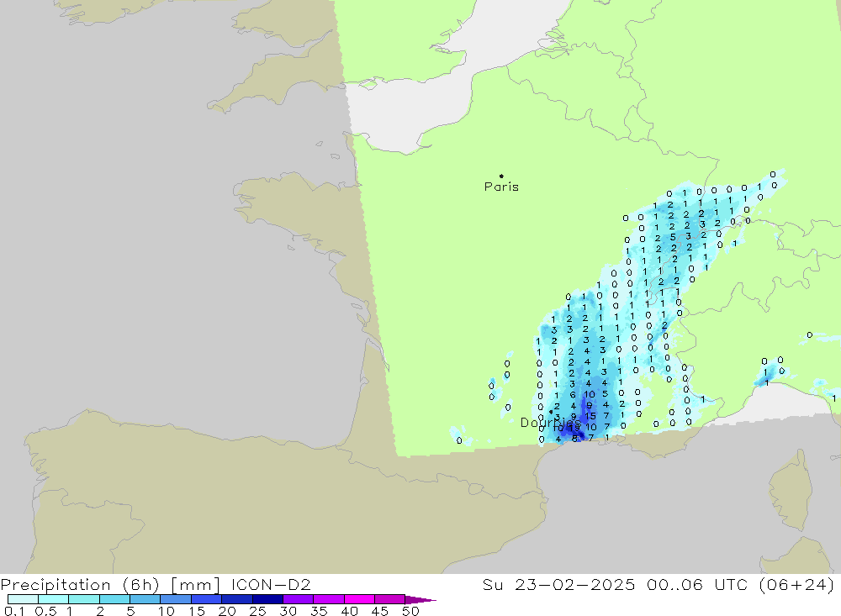Select the 30–35 mm purple legend swatch
Viewport: 841px width, 616px height.
point(298,599)
